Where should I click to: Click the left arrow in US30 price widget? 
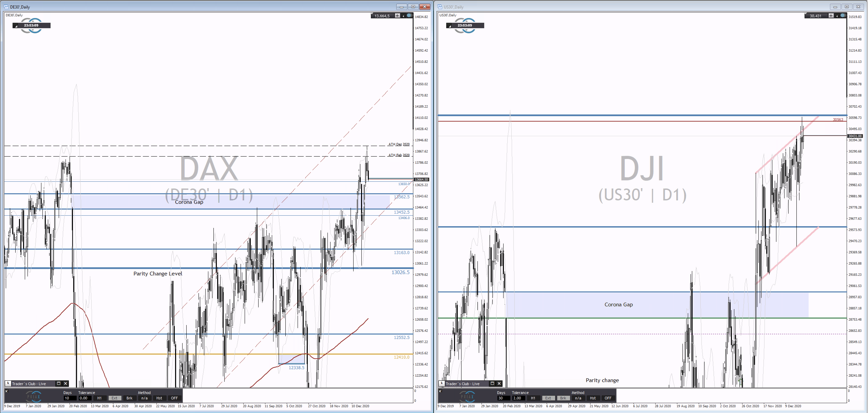(x=837, y=16)
